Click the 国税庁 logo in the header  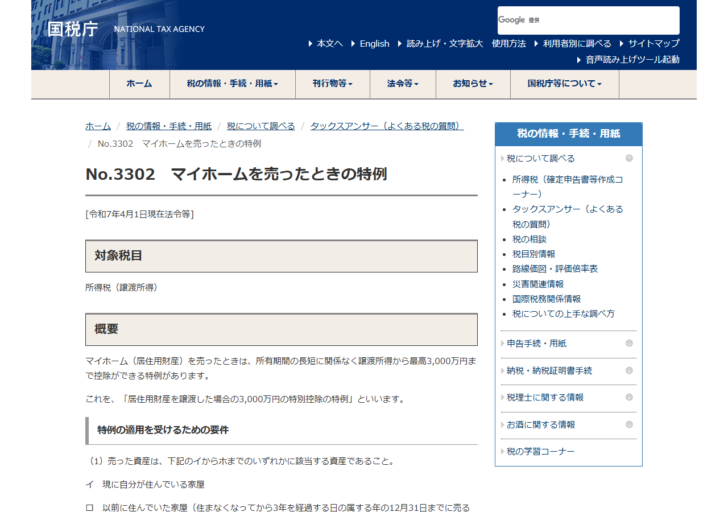click(x=72, y=29)
